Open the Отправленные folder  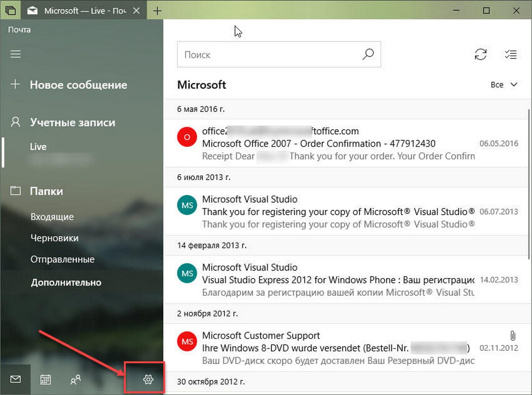[x=63, y=259]
